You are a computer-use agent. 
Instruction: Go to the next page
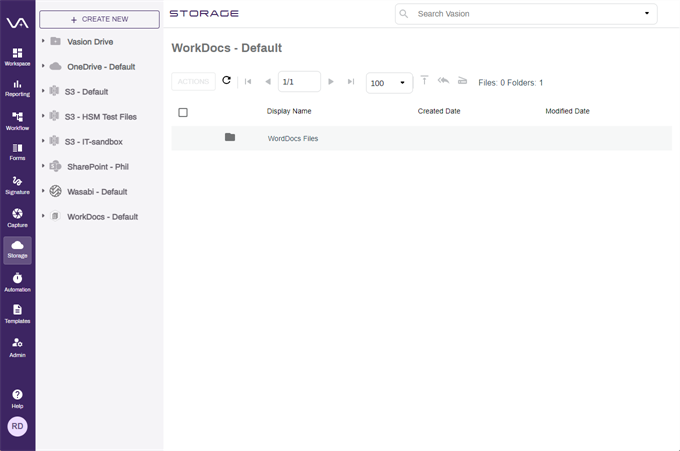(x=331, y=82)
